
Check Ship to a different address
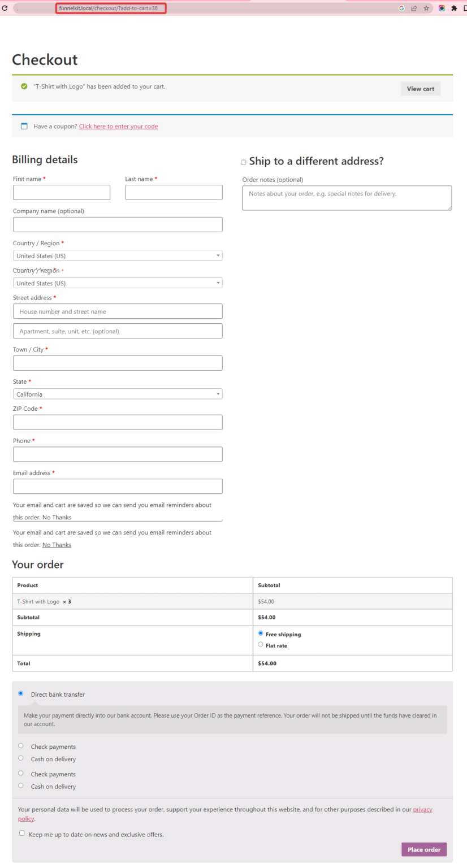coord(244,162)
